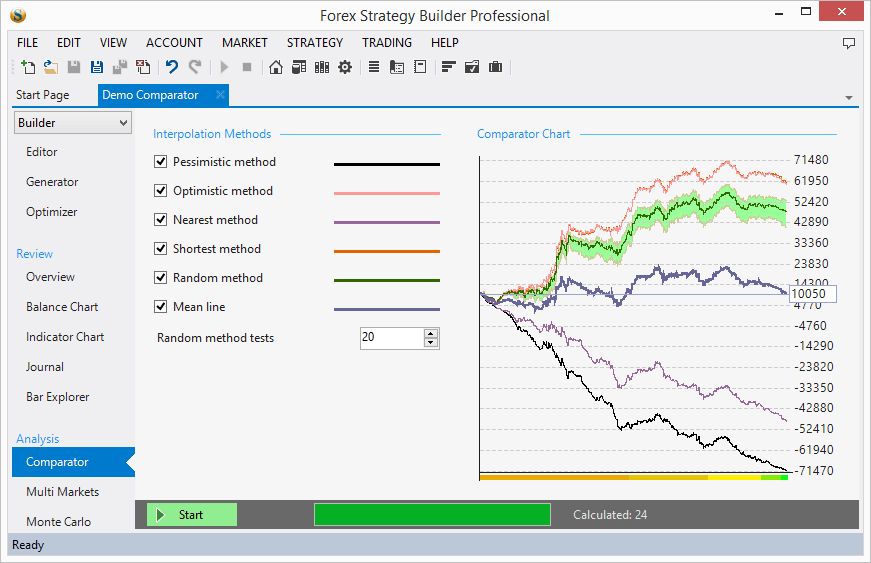Open Journal in the sidebar

coord(45,366)
